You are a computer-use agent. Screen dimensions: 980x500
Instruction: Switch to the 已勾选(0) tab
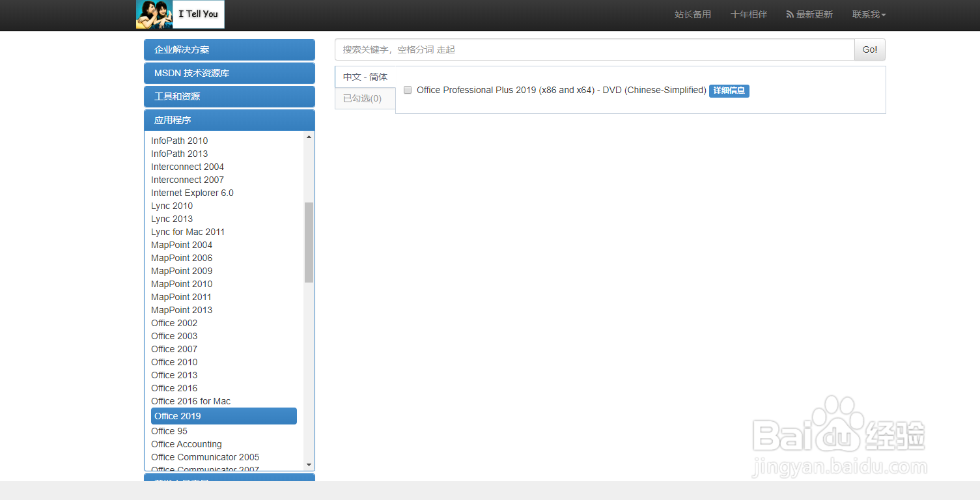pyautogui.click(x=365, y=98)
